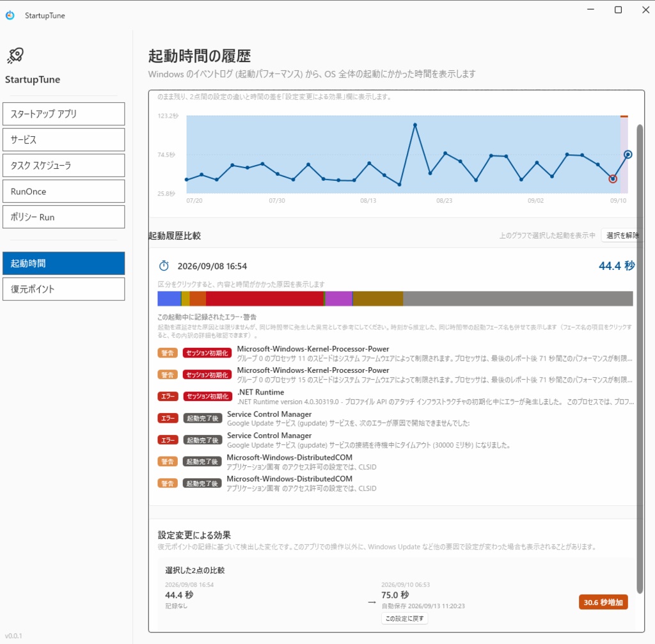Viewport: 655px width, 644px height.
Task: Open ポリシー Run section
Action: pyautogui.click(x=63, y=217)
